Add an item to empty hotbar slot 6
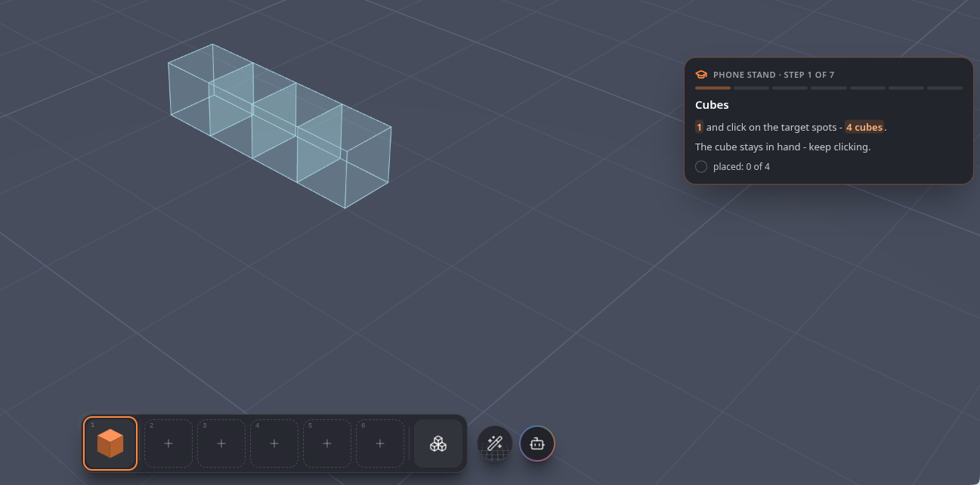Screen dimensions: 980x485 tap(380, 443)
